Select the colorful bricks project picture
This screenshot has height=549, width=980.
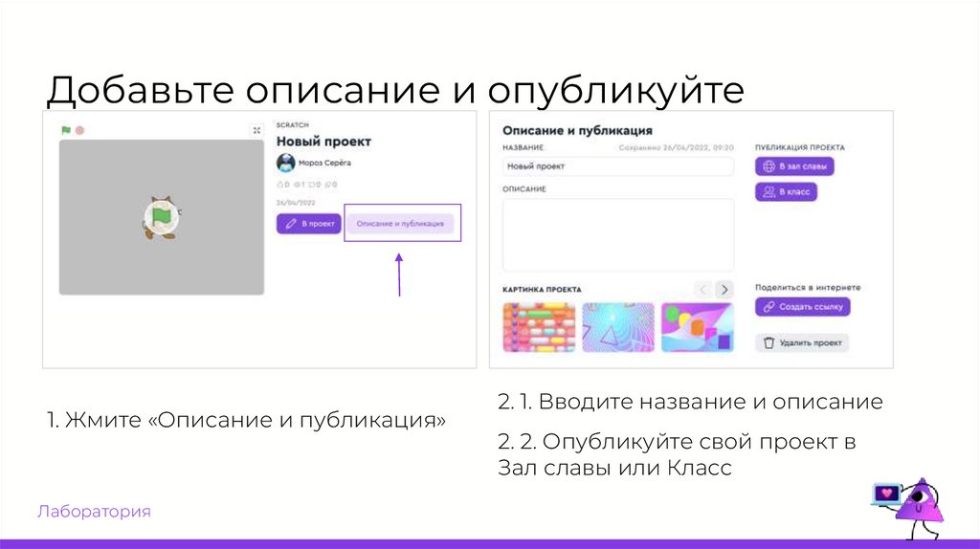tap(539, 327)
